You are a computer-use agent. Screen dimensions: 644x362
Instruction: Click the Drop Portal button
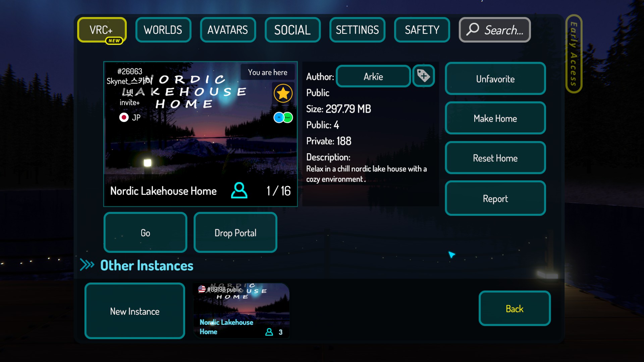[x=235, y=233]
